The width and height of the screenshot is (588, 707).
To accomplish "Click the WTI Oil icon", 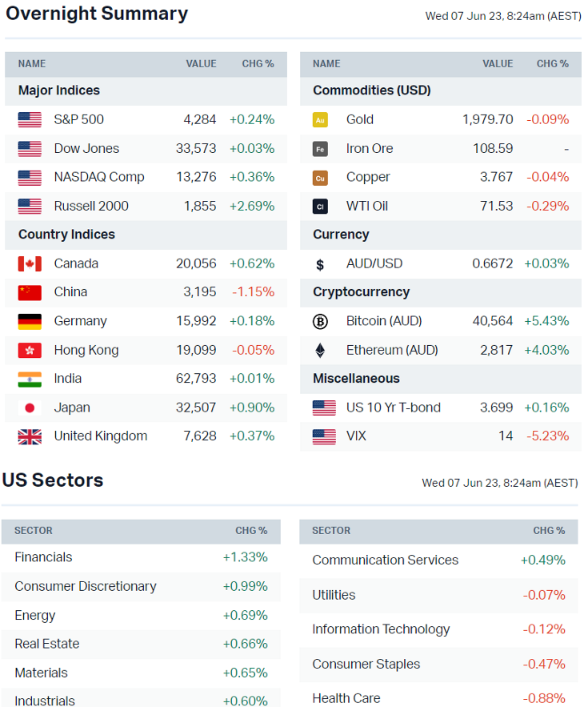I will point(320,207).
